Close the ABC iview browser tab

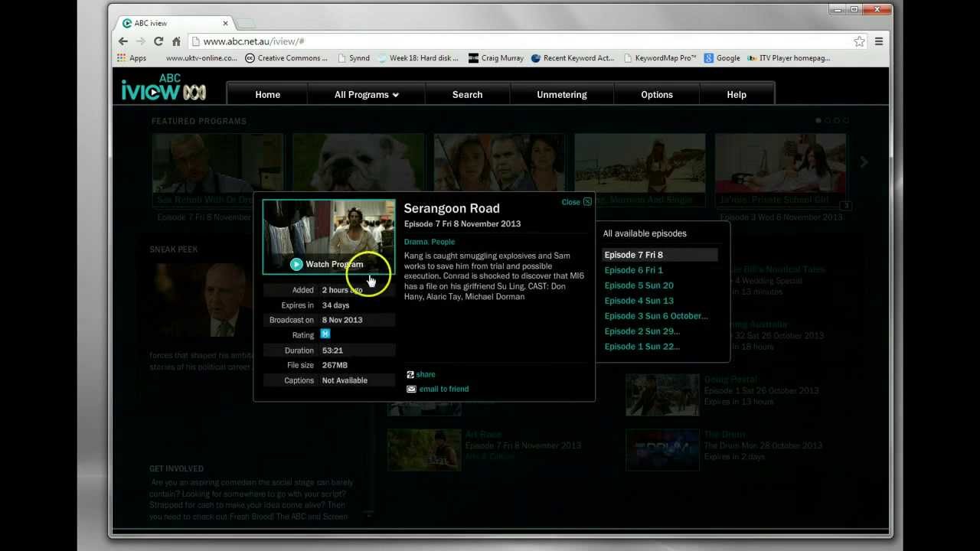coord(226,23)
